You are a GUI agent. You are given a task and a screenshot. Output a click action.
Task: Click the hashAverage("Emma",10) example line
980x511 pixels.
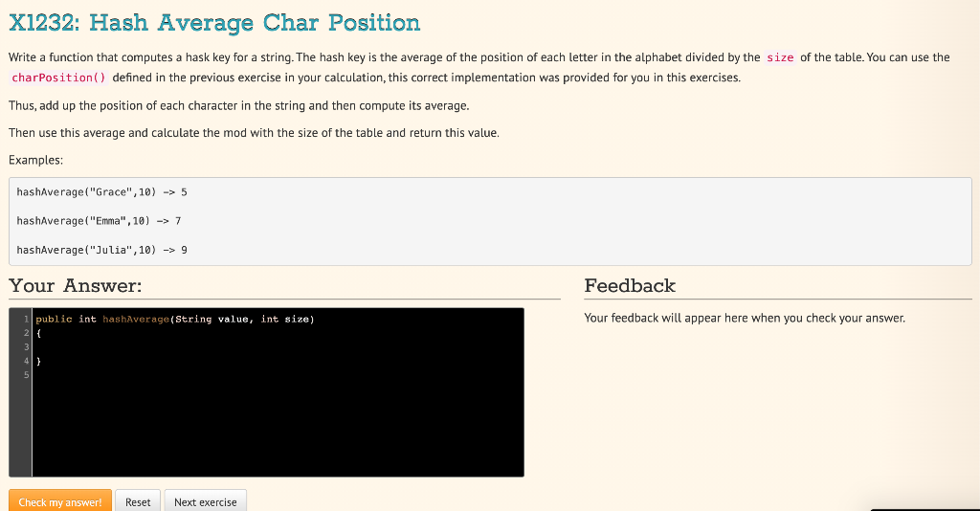(99, 220)
